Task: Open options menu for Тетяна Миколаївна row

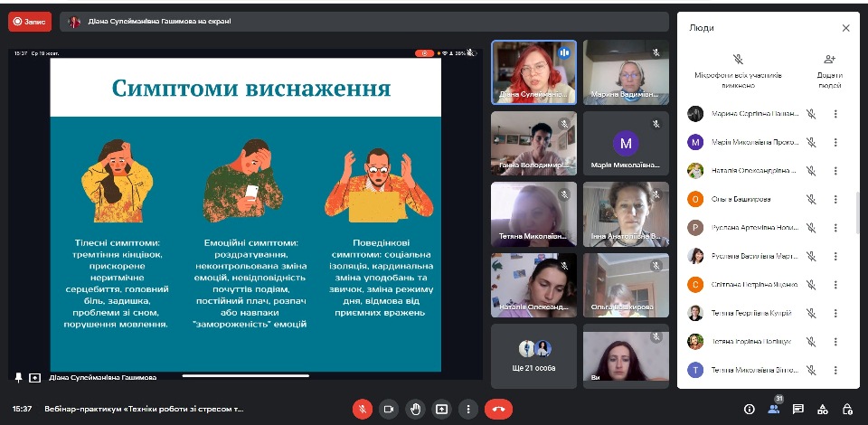Action: tap(835, 370)
